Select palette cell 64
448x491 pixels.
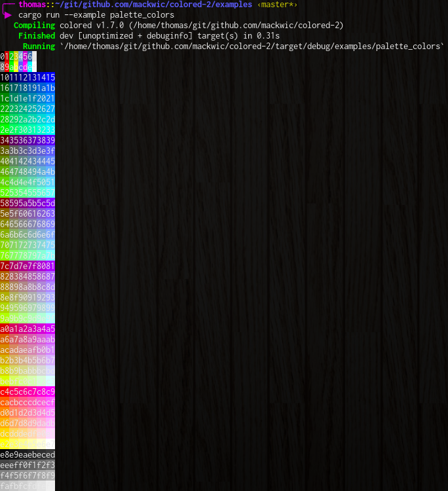(5, 224)
